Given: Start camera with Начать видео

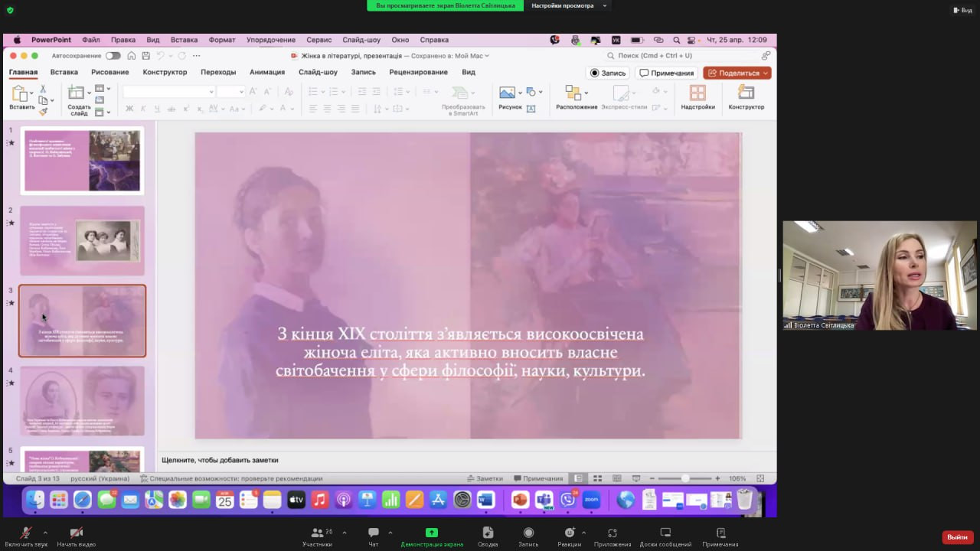Looking at the screenshot, I should coord(76,533).
